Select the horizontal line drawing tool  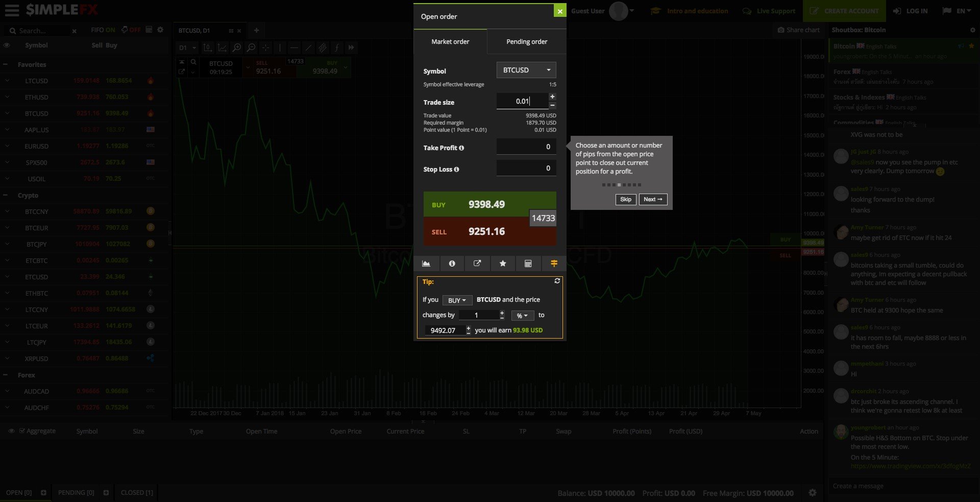click(x=294, y=47)
